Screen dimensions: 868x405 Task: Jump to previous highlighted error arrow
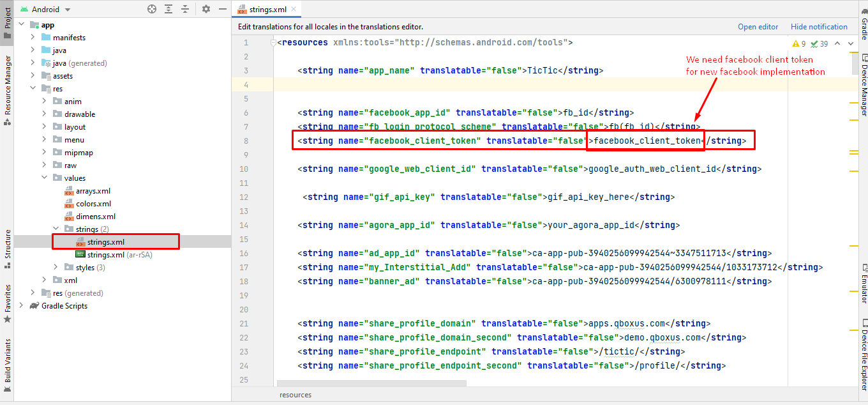[837, 43]
